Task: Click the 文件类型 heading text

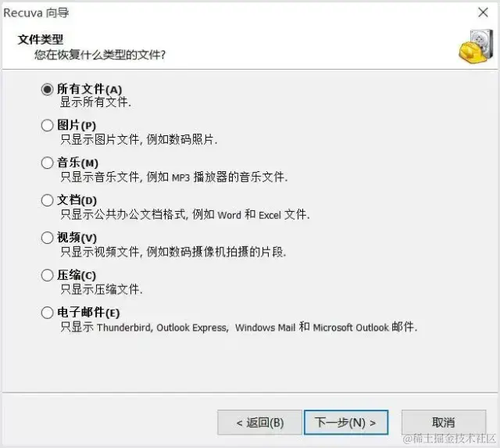Action: (41, 40)
